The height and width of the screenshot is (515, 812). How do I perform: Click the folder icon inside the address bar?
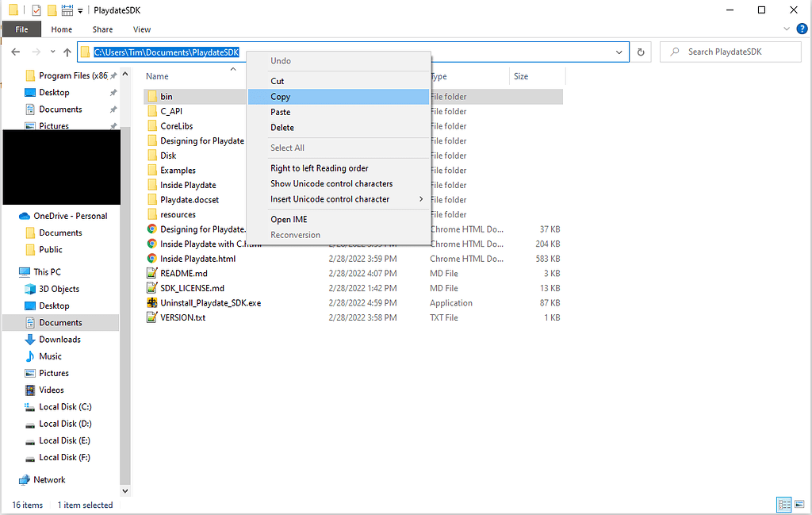85,52
